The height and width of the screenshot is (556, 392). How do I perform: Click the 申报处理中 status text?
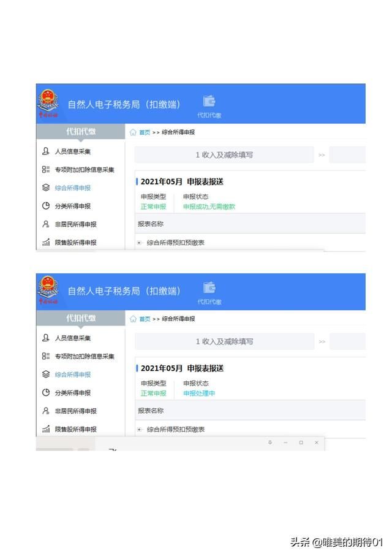(x=199, y=394)
